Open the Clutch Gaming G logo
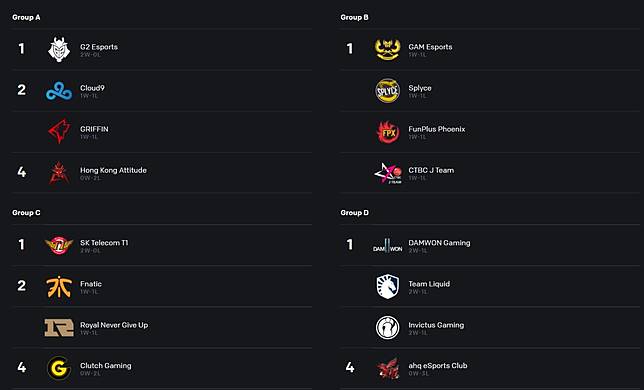The width and height of the screenshot is (644, 390). 59,368
